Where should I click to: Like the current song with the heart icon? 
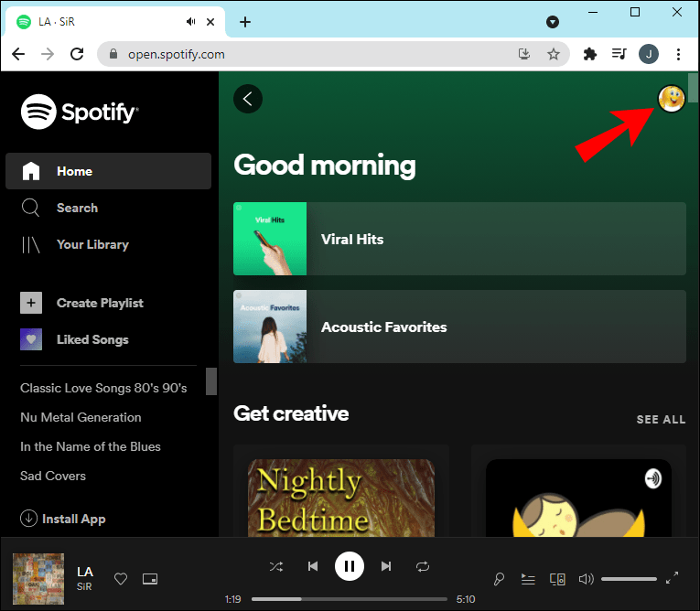121,579
